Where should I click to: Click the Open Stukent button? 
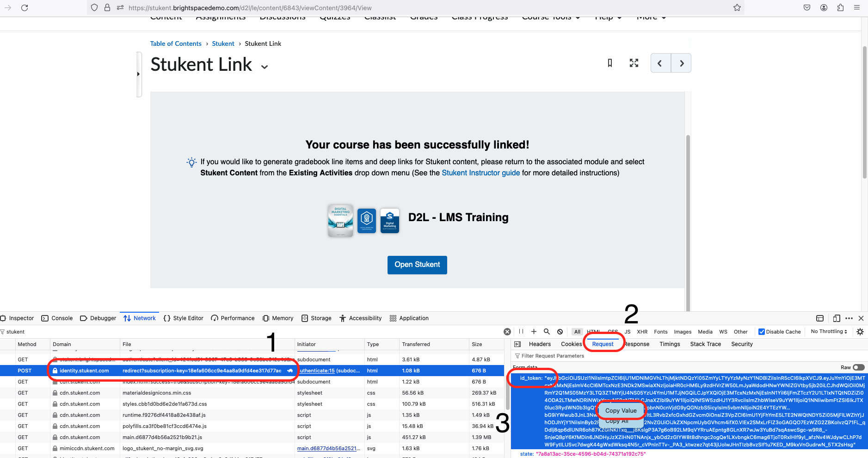coord(417,265)
